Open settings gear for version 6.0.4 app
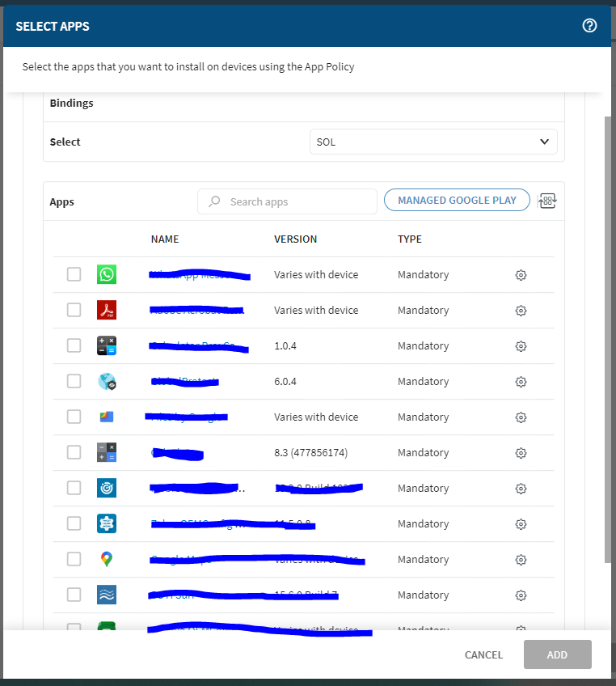Viewport: 616px width, 686px height. pyautogui.click(x=521, y=382)
